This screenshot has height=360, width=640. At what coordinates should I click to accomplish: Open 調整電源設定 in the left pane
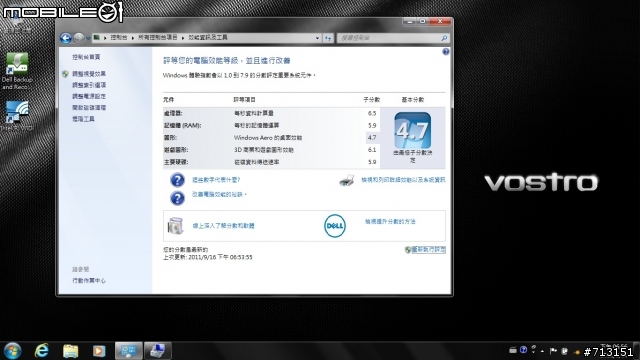[x=89, y=96]
